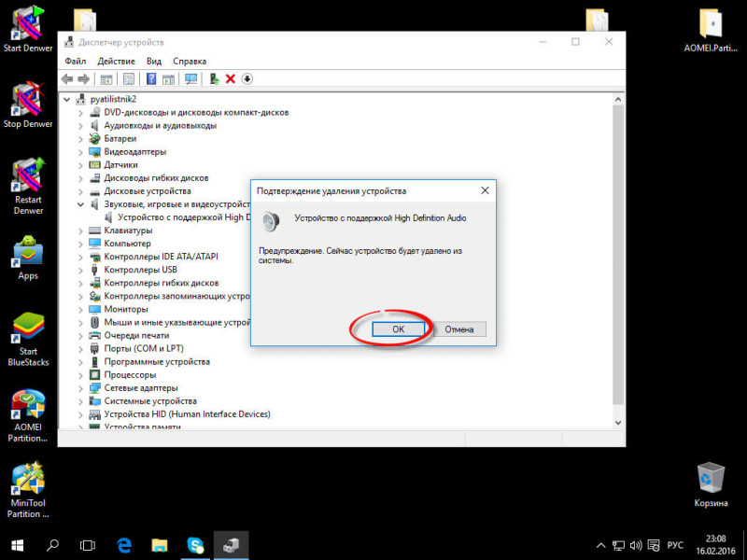747x560 pixels.
Task: Click the network icon in system tray
Action: click(x=618, y=546)
